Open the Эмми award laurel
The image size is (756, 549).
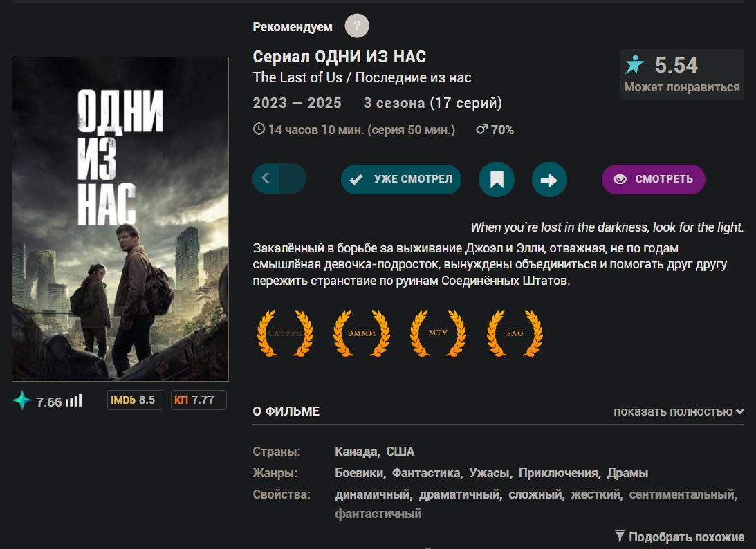click(x=362, y=333)
